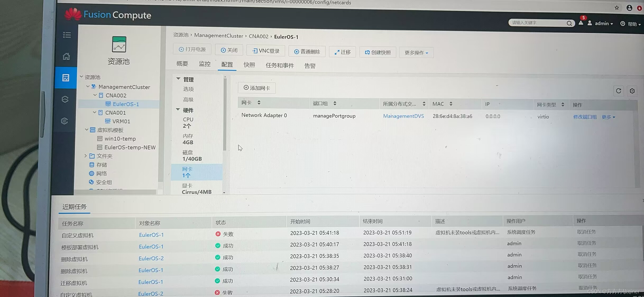Sort by the MAC column arrows

point(451,104)
